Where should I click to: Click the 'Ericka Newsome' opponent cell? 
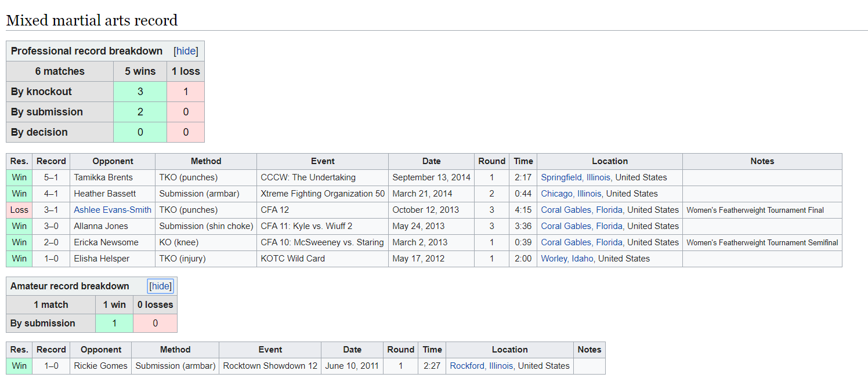pyautogui.click(x=113, y=242)
